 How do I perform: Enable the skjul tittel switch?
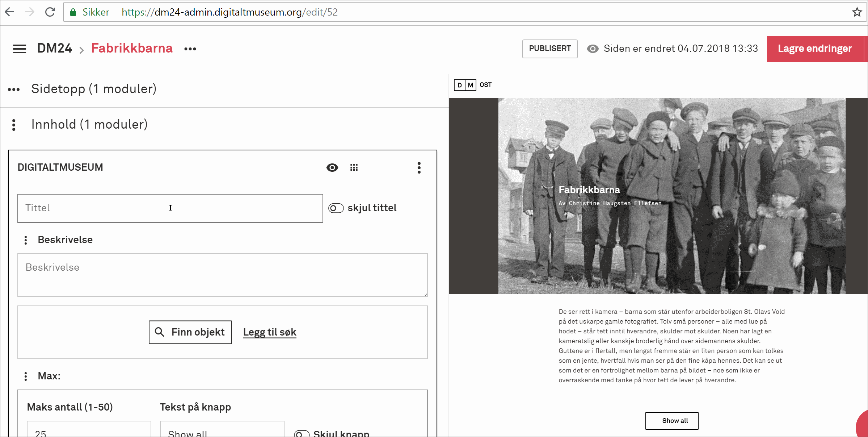(x=336, y=208)
